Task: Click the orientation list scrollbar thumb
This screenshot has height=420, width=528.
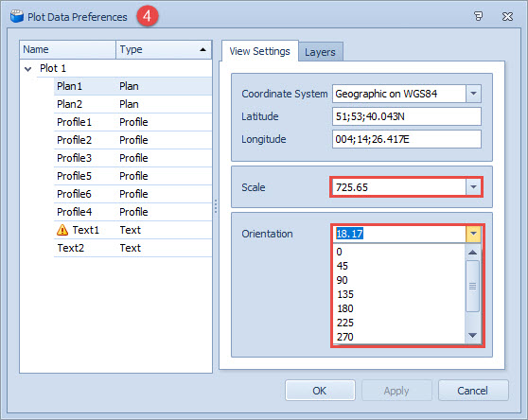Action: tap(472, 286)
